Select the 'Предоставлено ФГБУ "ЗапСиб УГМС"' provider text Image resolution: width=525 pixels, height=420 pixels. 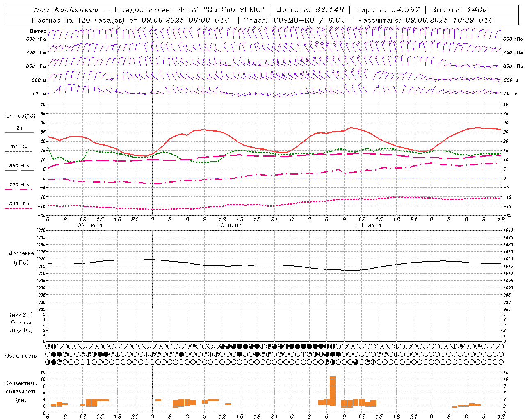point(190,10)
